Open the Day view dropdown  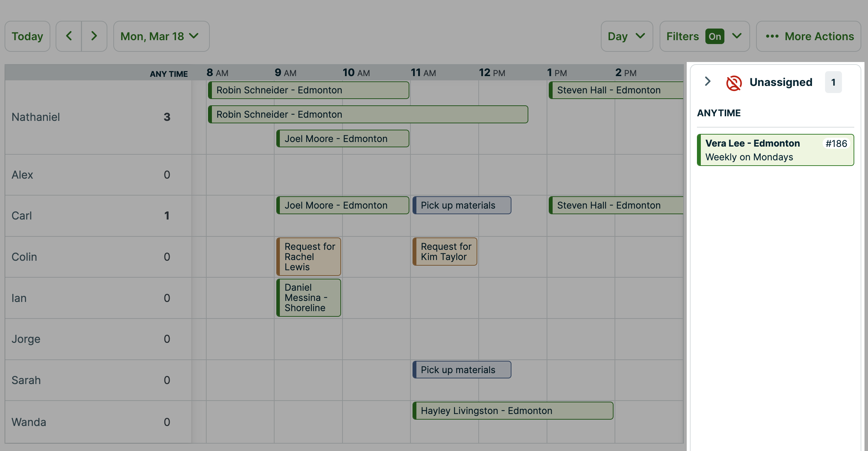(627, 36)
